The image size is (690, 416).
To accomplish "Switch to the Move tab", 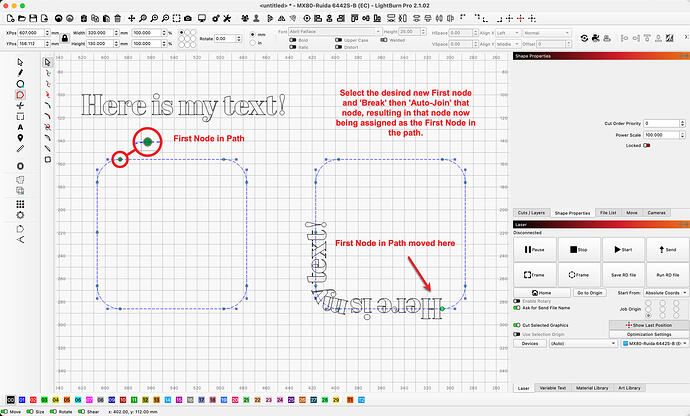I will (x=632, y=213).
